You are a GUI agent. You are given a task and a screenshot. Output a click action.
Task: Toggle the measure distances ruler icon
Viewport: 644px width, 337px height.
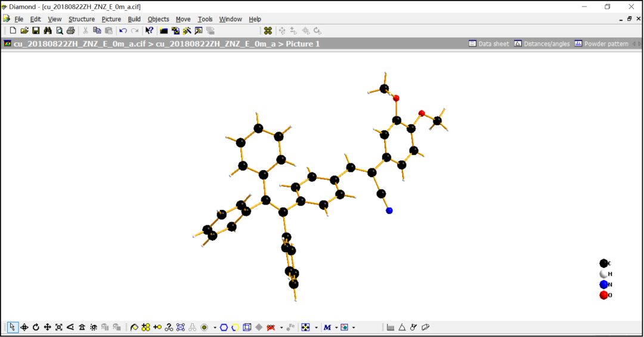click(x=391, y=327)
